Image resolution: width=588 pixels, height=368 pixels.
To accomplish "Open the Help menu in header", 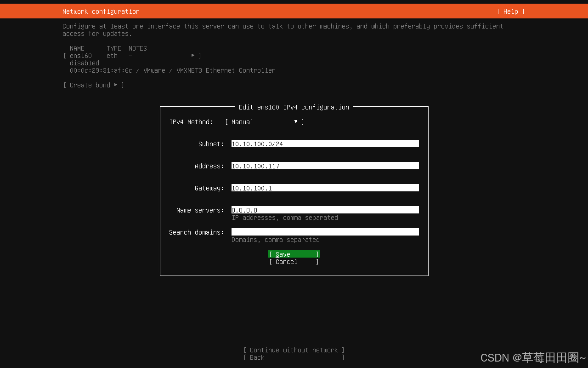I will point(510,11).
